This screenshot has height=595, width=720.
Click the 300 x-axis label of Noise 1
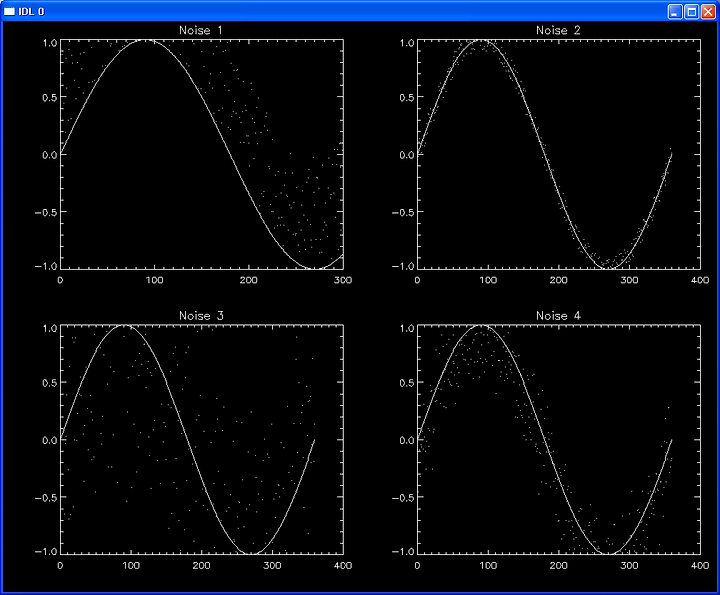[343, 280]
